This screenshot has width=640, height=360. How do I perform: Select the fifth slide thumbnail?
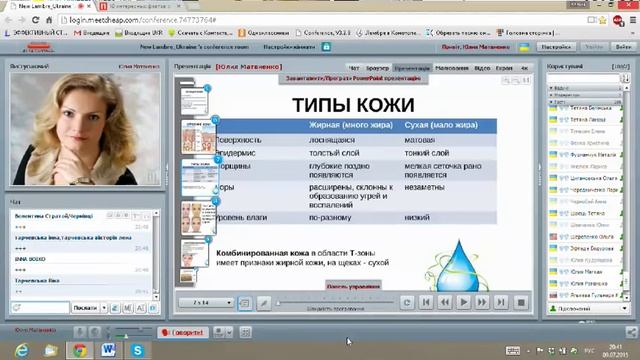tap(195, 253)
